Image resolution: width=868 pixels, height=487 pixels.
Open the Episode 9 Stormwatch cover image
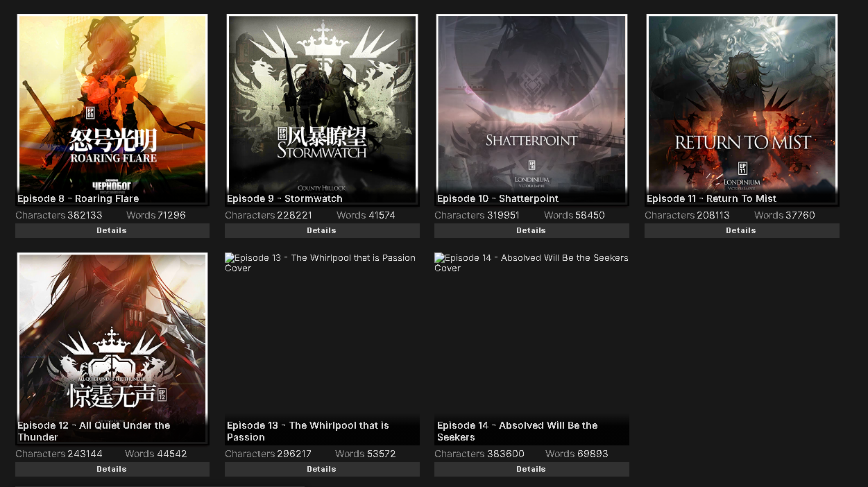tap(322, 110)
